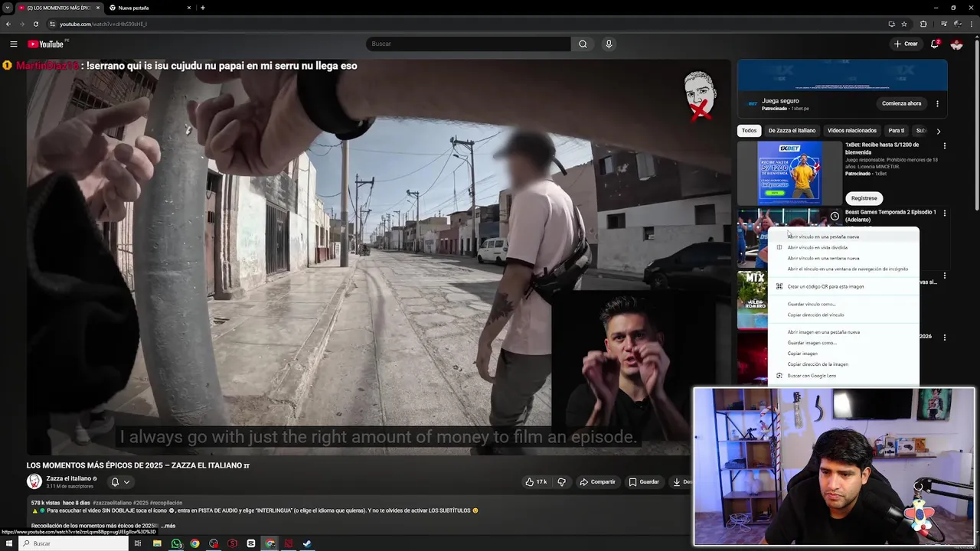Expand description with ...más
The width and height of the screenshot is (980, 551).
click(168, 526)
